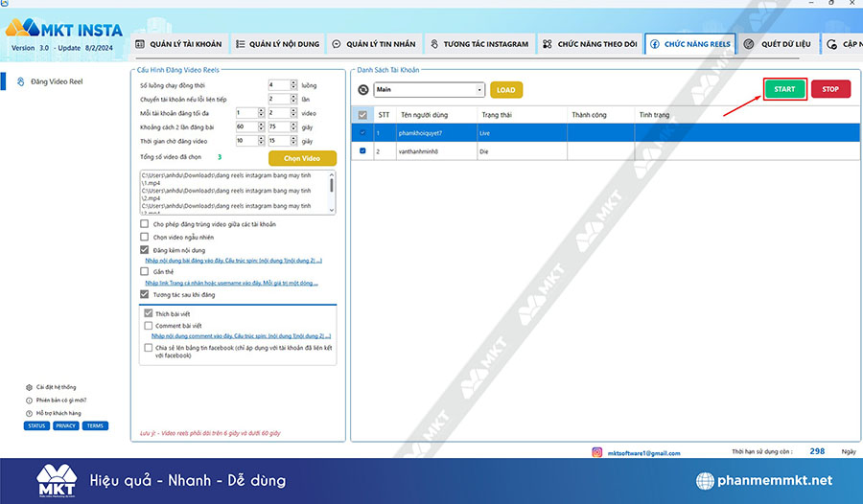
Task: Click the Instagram icon in the status bar
Action: (x=596, y=452)
